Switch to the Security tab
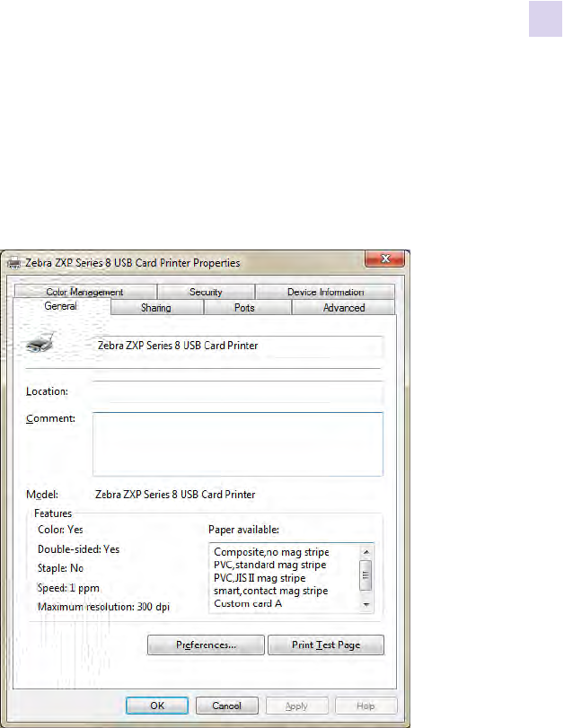This screenshot has height=728, width=564. pyautogui.click(x=206, y=292)
